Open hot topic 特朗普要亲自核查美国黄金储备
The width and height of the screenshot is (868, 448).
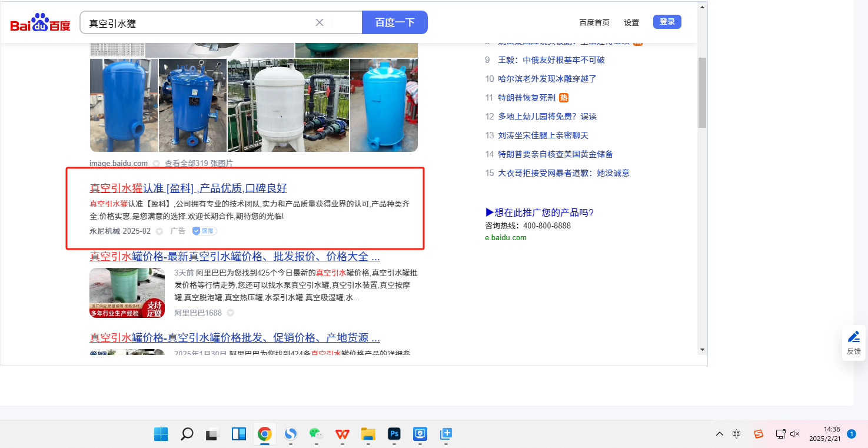click(x=556, y=154)
